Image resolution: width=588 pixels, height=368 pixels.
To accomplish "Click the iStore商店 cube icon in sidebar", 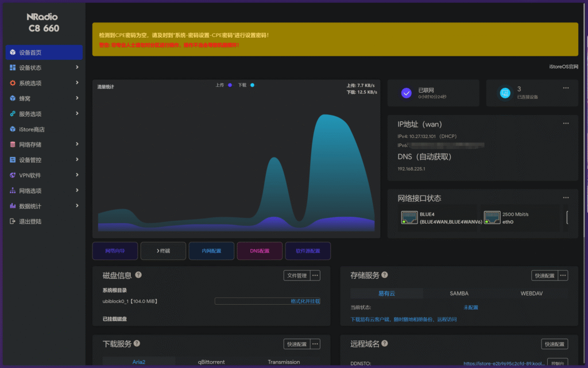I will 13,129.
